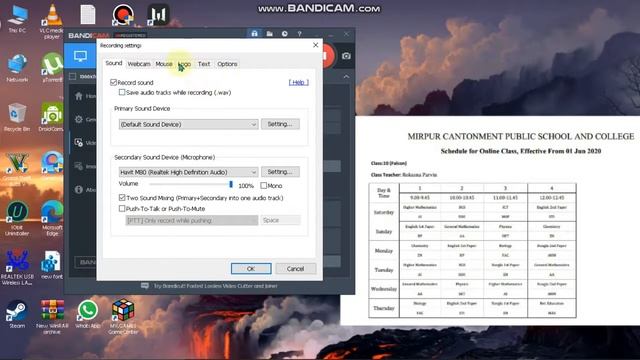The width and height of the screenshot is (640, 360).
Task: Confirm recording settings with OK
Action: coord(251,269)
